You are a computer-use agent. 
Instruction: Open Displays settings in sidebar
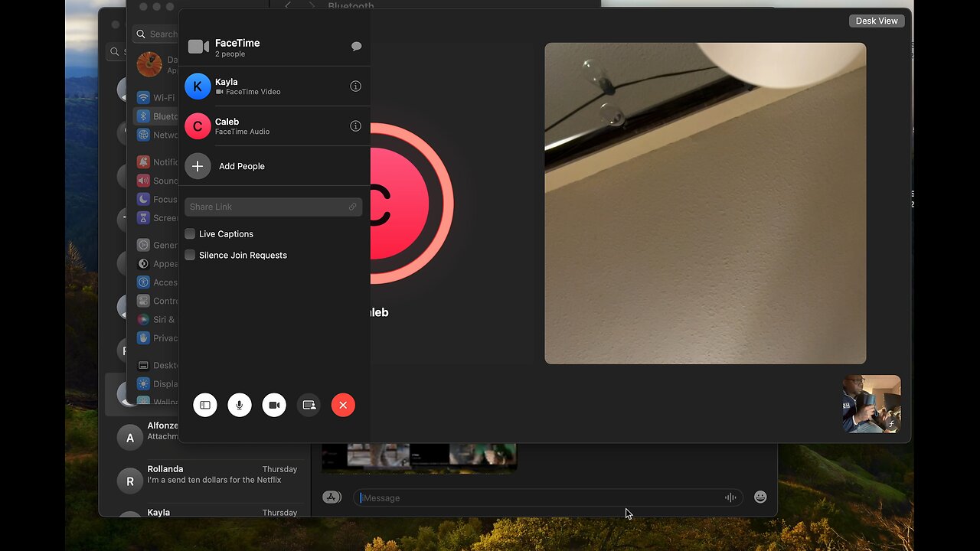click(156, 384)
